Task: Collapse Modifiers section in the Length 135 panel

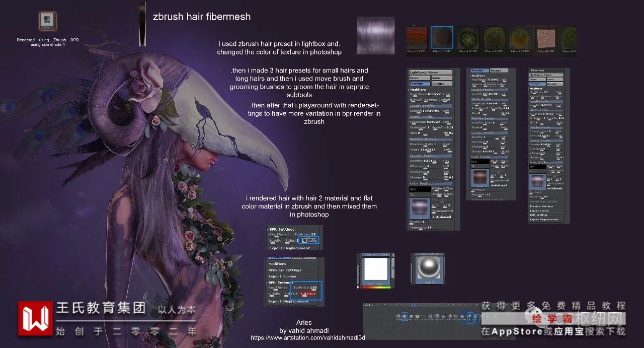Action: [418, 90]
